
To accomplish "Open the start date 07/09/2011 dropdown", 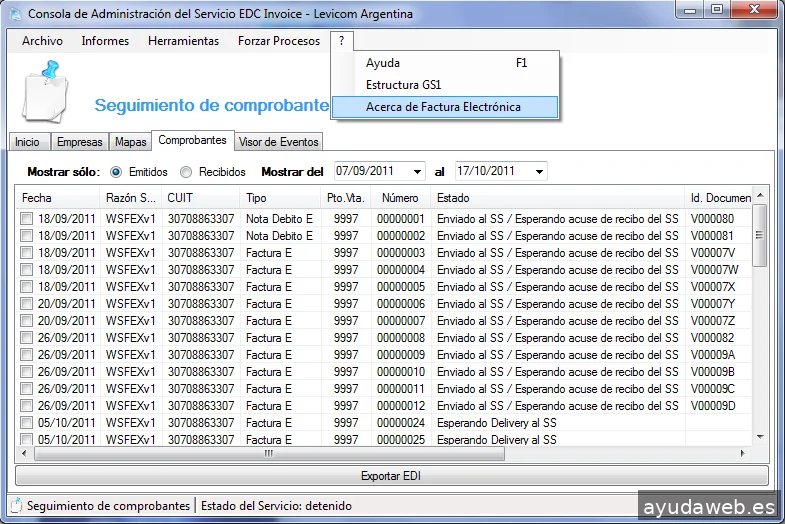I will (416, 172).
